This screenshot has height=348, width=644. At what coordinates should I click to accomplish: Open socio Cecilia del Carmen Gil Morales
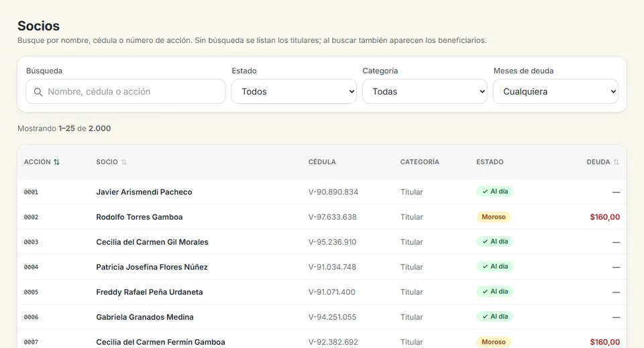[x=152, y=242]
